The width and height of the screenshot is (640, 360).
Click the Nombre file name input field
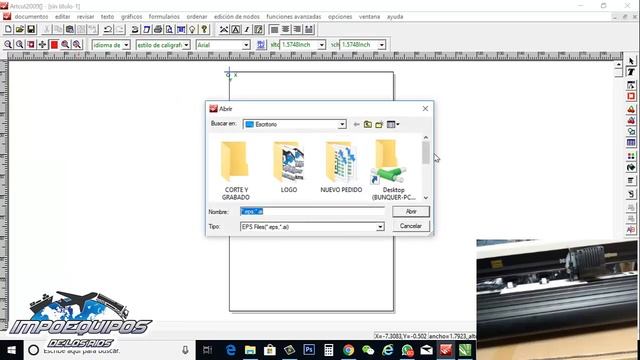click(x=312, y=211)
